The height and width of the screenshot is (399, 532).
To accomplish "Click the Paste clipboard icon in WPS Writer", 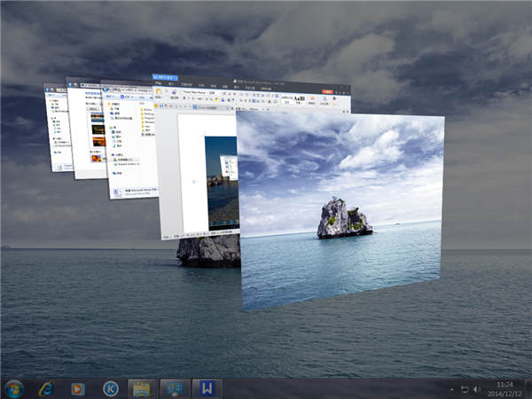I will [159, 92].
